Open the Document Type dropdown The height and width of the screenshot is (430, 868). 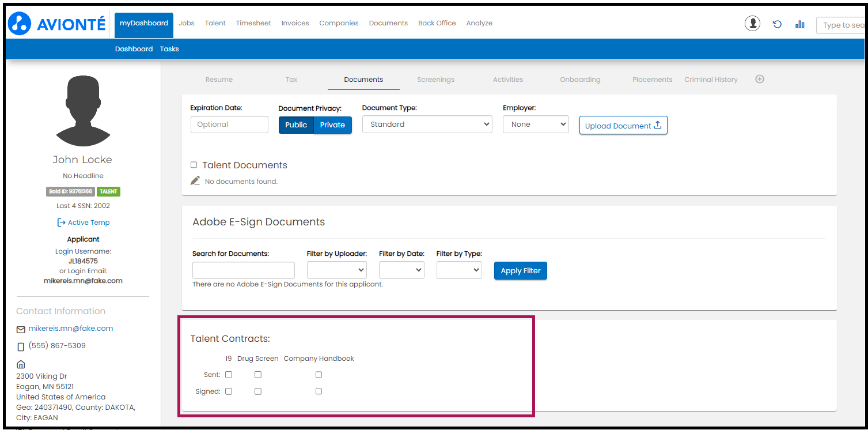[x=427, y=125]
